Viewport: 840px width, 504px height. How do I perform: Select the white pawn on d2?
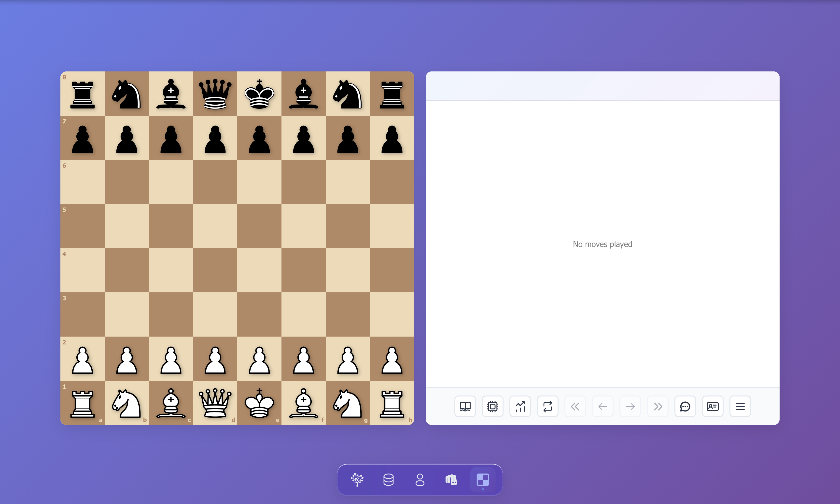pyautogui.click(x=215, y=360)
